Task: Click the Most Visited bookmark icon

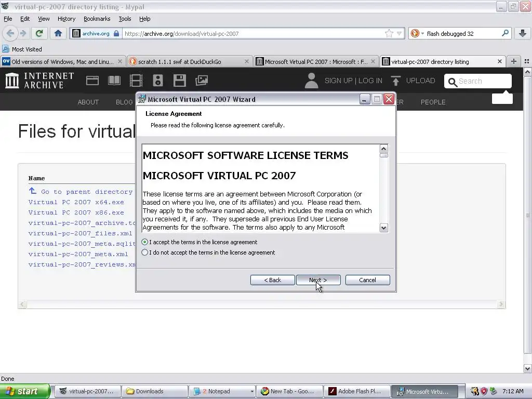Action: (5, 49)
